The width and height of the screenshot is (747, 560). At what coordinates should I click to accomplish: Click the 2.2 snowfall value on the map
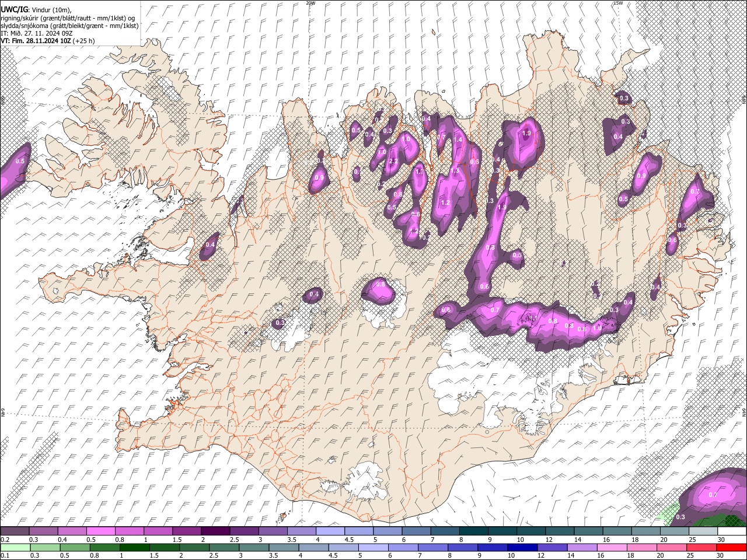coord(393,162)
